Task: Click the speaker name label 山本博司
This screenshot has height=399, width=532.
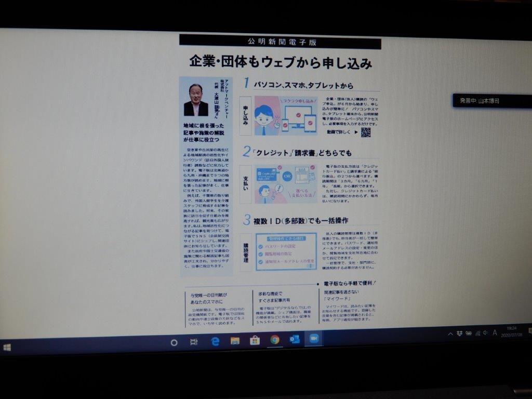Action: (x=489, y=101)
